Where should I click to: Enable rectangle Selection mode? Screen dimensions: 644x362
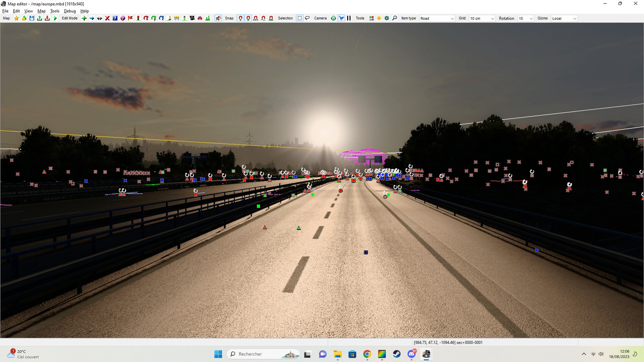point(299,18)
